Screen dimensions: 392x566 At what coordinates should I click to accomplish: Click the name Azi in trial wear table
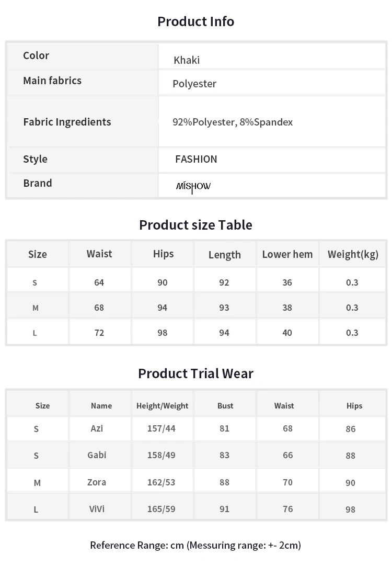[97, 428]
